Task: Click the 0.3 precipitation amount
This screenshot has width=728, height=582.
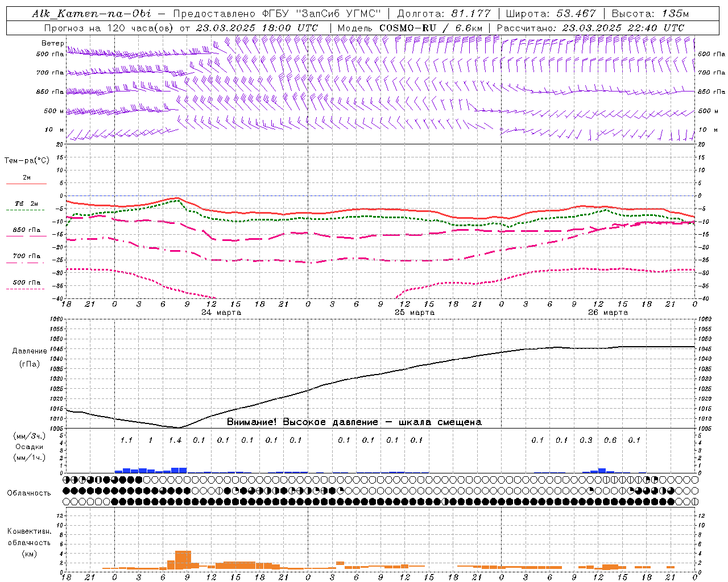Action: pos(586,440)
